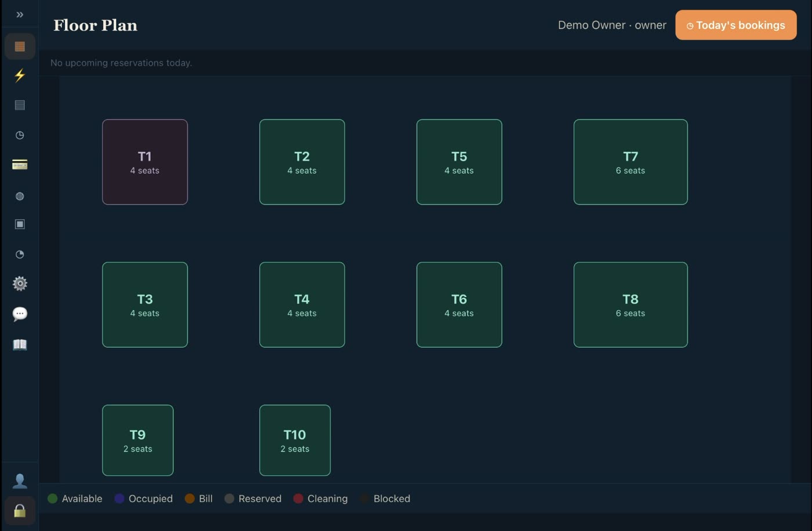812x531 pixels.
Task: Open the credit card sidebar icon
Action: tap(20, 165)
